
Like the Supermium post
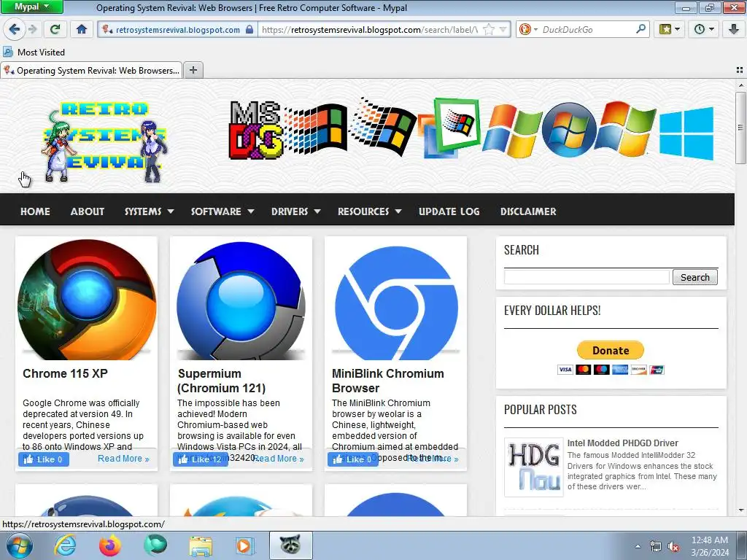click(200, 459)
